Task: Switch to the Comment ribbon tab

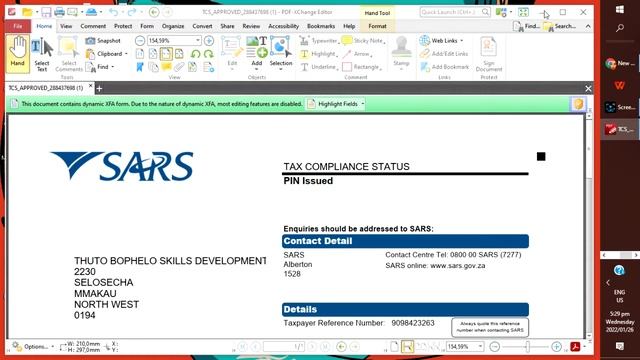Action: click(x=93, y=26)
